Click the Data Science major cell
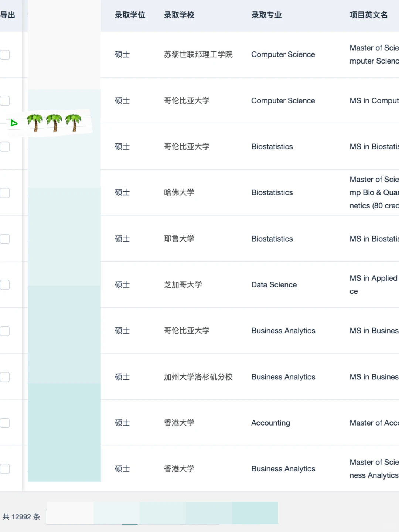This screenshot has width=399, height=532. (274, 284)
